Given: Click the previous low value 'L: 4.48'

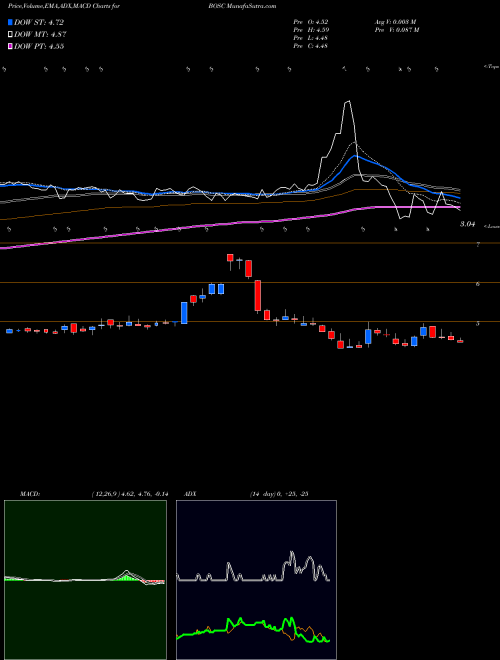Looking at the screenshot, I should (319, 38).
